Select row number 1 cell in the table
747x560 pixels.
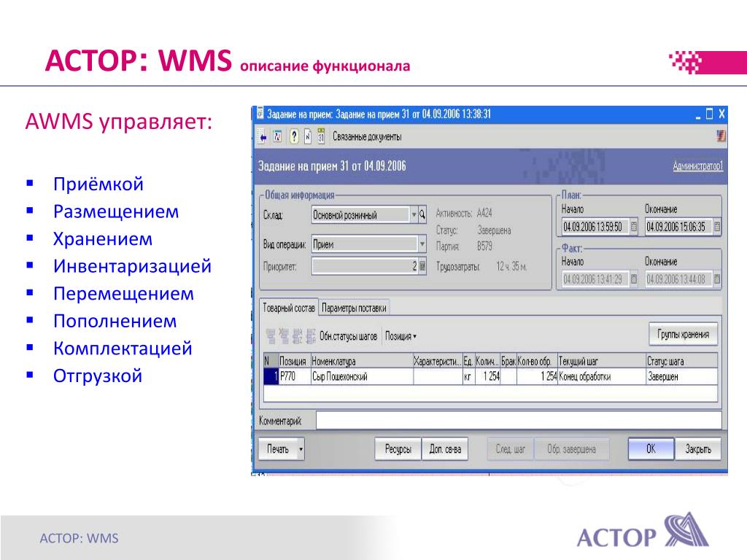pyautogui.click(x=271, y=377)
